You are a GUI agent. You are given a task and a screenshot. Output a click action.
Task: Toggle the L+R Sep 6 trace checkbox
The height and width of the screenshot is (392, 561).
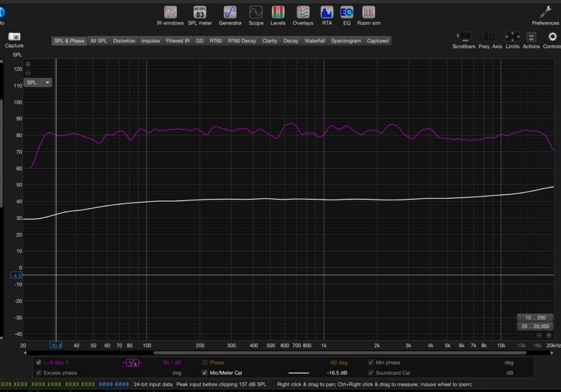click(x=39, y=362)
